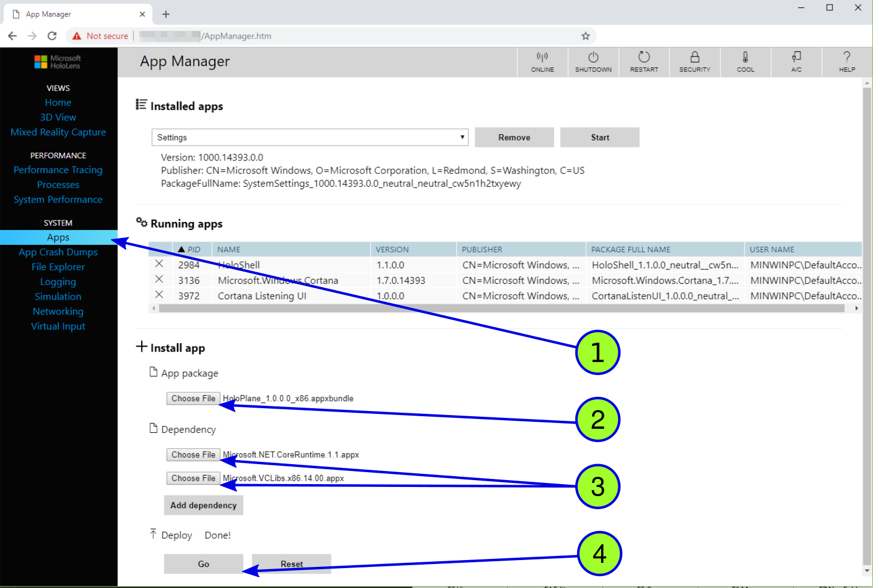This screenshot has height=588, width=873.
Task: Click the HoloShell_1.1.0.0_neutral package cell
Action: 665,265
